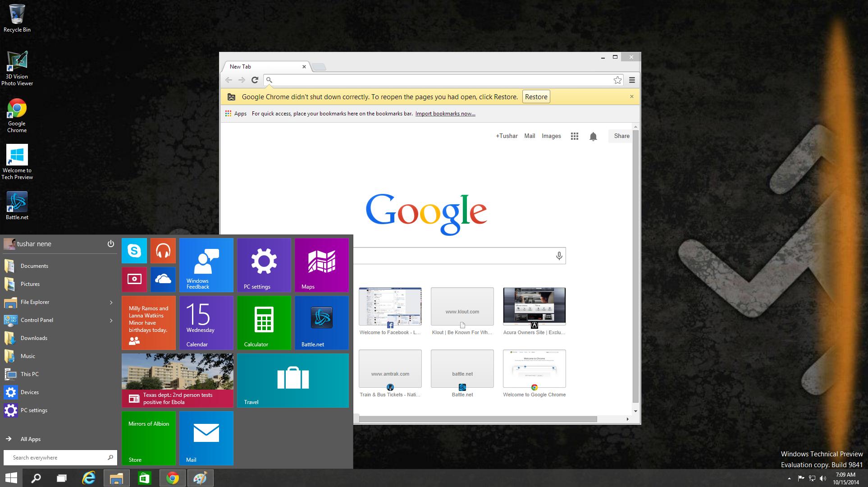Open the Maps tile
This screenshot has width=868, height=487.
pos(322,265)
